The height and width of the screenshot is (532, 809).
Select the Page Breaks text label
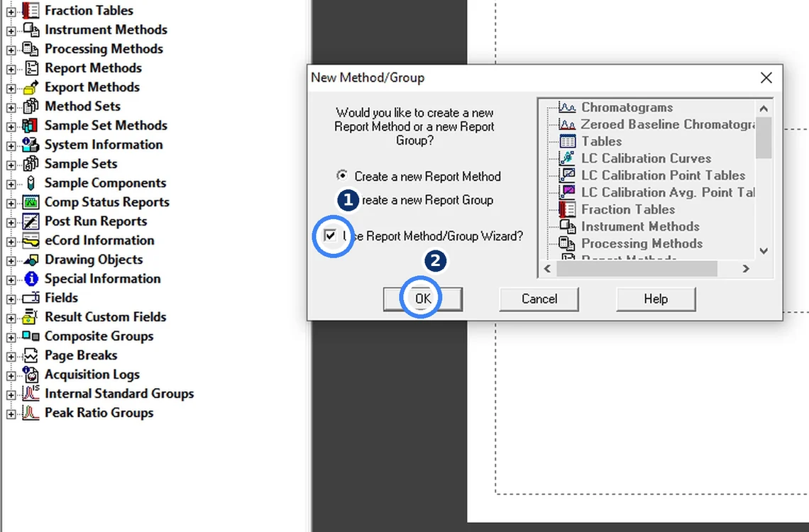[x=81, y=355]
